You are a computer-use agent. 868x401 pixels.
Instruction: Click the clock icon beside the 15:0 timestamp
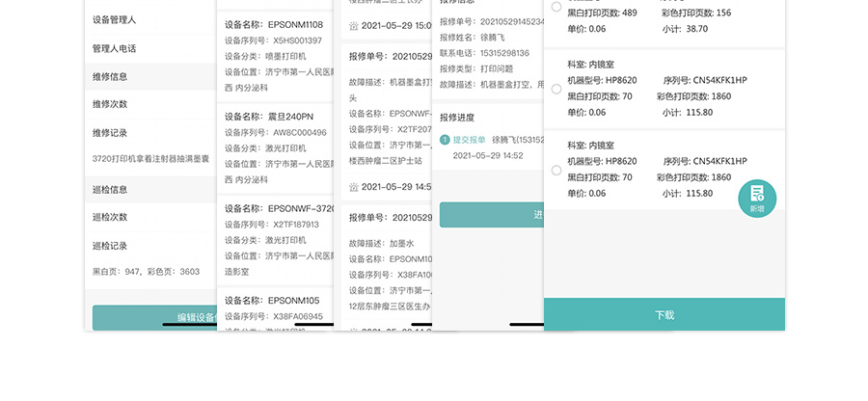coord(354,24)
